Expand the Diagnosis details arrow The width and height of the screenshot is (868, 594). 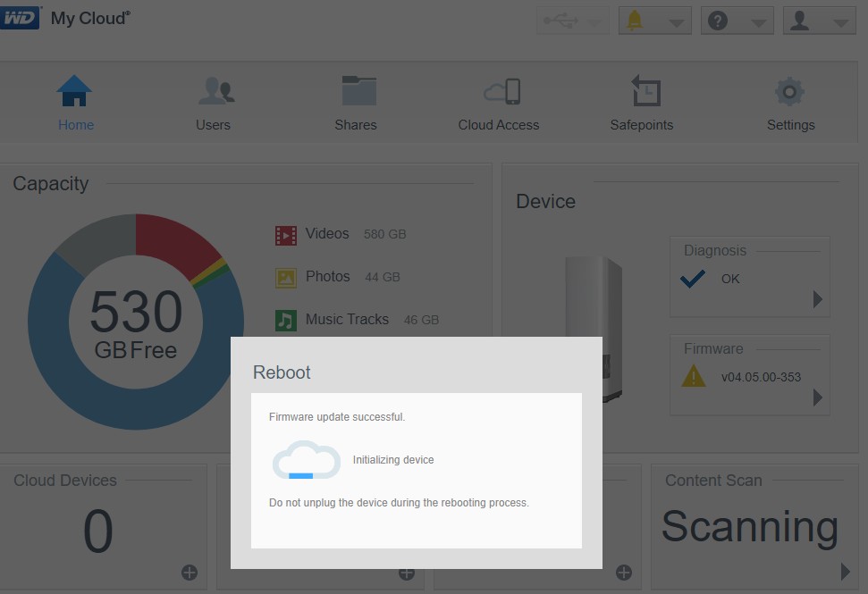pos(818,299)
